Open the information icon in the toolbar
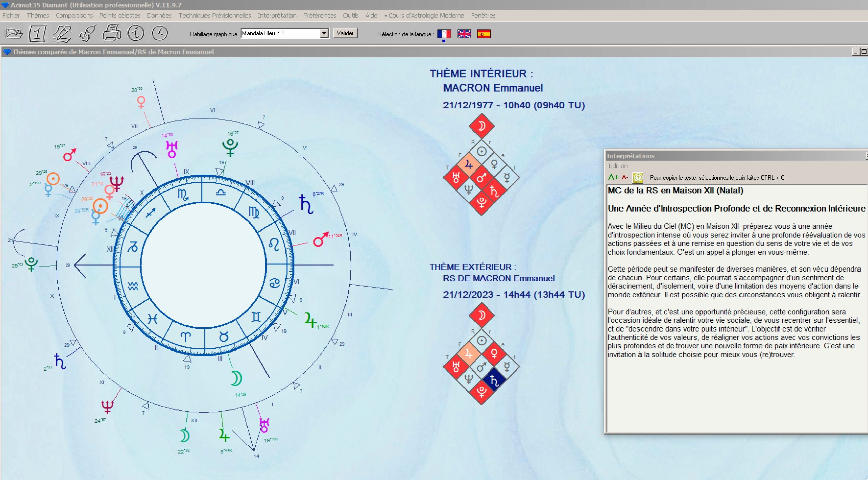Image resolution: width=868 pixels, height=480 pixels. pyautogui.click(x=136, y=33)
